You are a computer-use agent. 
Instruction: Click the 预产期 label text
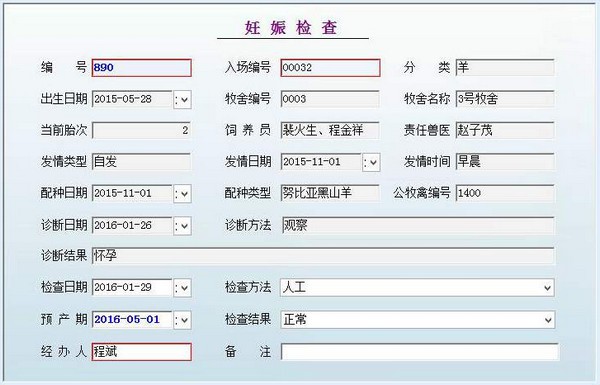(x=64, y=319)
